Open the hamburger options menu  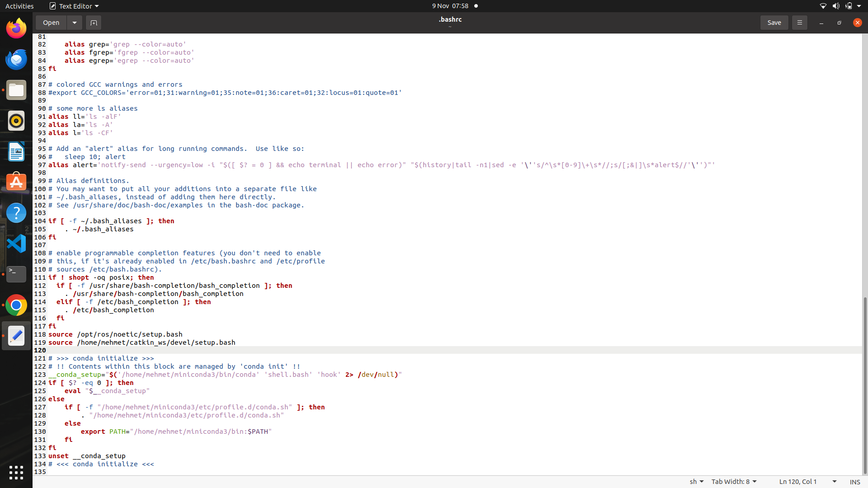click(799, 23)
